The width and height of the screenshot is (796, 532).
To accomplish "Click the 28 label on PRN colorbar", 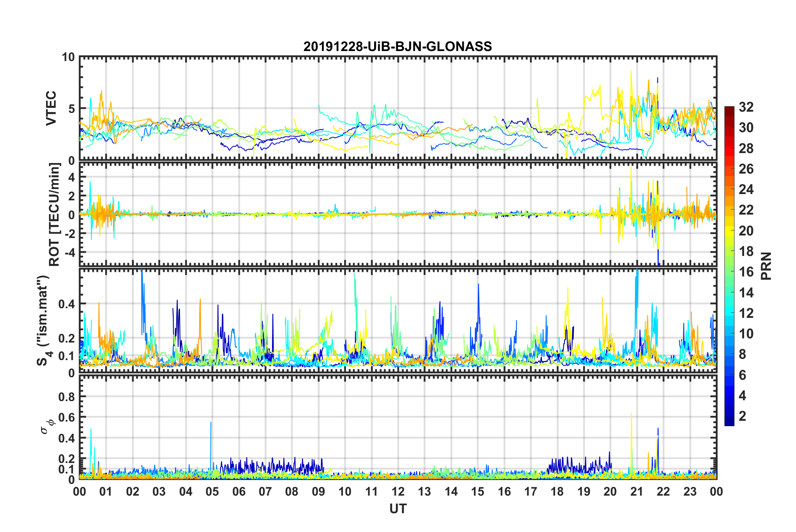I will 746,148.
